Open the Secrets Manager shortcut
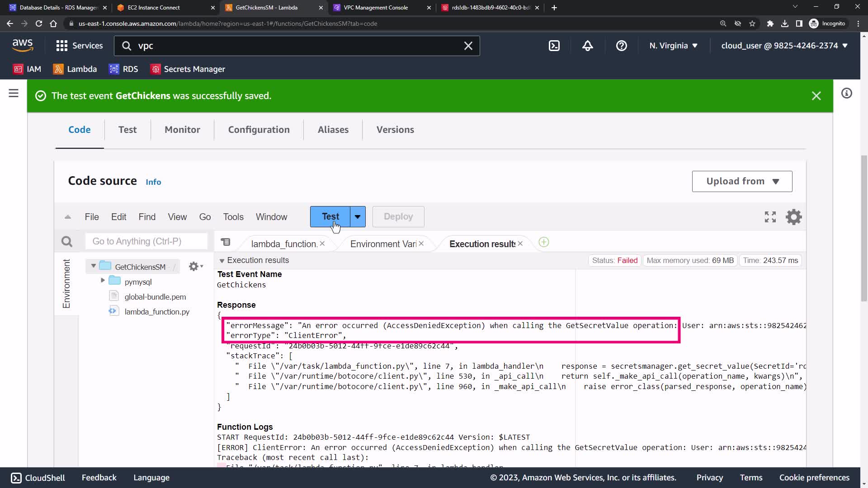Image resolution: width=868 pixels, height=488 pixels. click(x=188, y=69)
